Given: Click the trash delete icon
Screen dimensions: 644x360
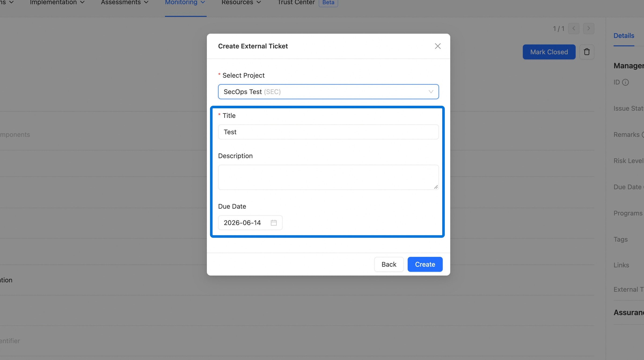Looking at the screenshot, I should [x=587, y=52].
